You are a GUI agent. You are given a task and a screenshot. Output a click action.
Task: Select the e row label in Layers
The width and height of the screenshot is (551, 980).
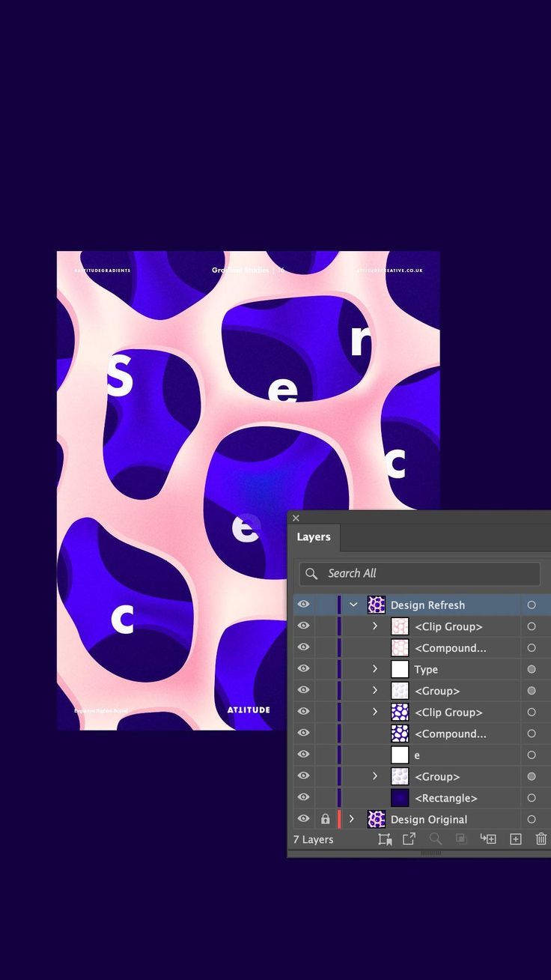pos(417,755)
